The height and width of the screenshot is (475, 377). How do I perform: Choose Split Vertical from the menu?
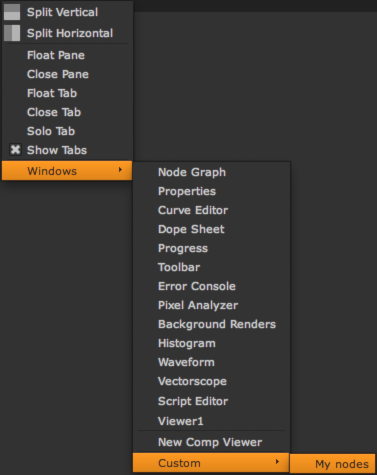pyautogui.click(x=62, y=12)
